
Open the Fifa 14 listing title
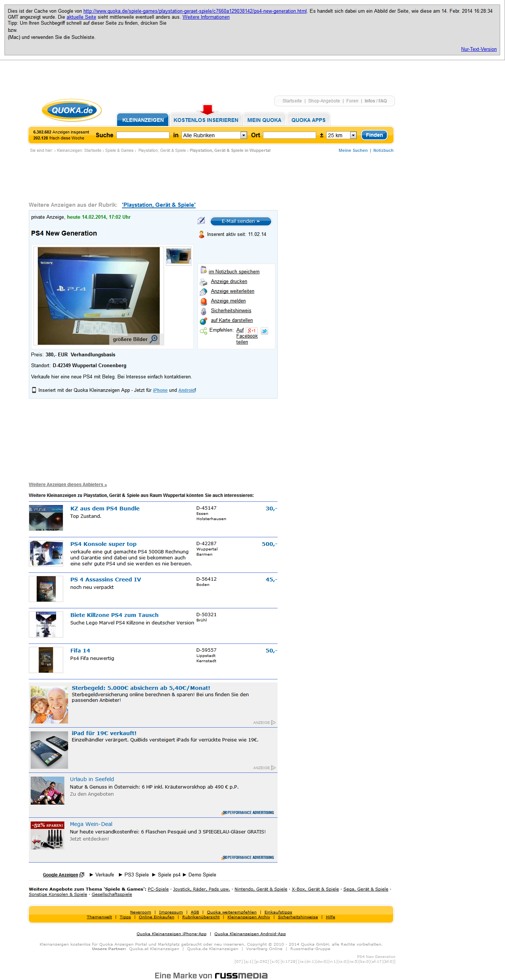click(x=80, y=651)
